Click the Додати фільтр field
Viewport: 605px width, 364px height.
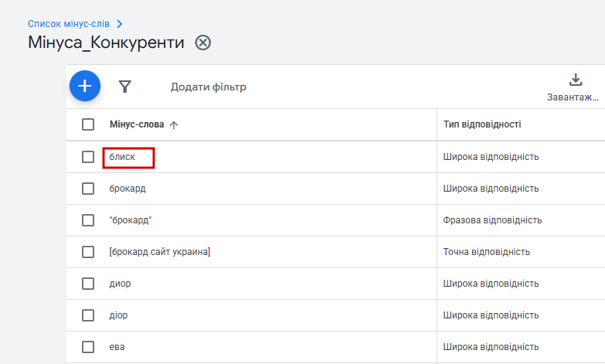[209, 87]
